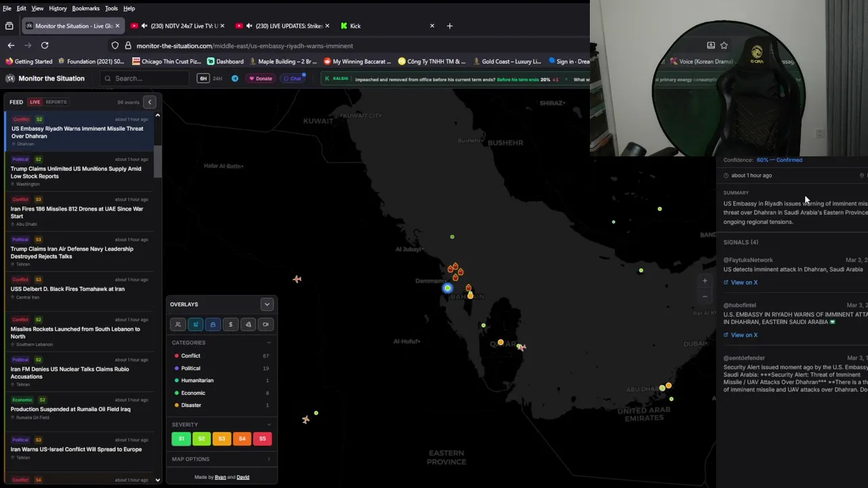868x488 pixels.
Task: Switch to the Kick tab
Action: point(387,26)
